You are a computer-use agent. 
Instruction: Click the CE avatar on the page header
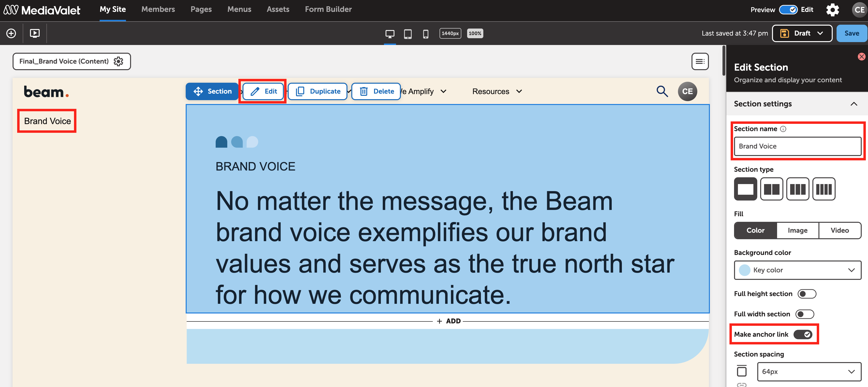click(687, 91)
